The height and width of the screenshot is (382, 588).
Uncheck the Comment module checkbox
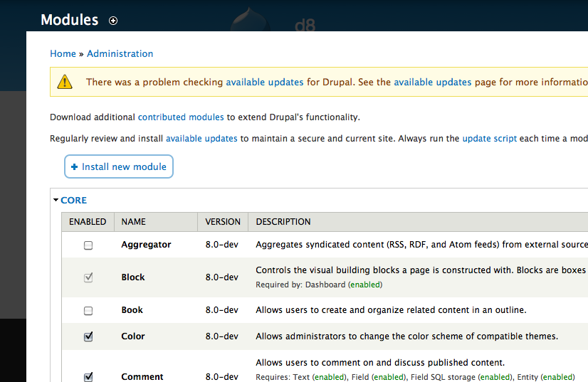coord(88,377)
